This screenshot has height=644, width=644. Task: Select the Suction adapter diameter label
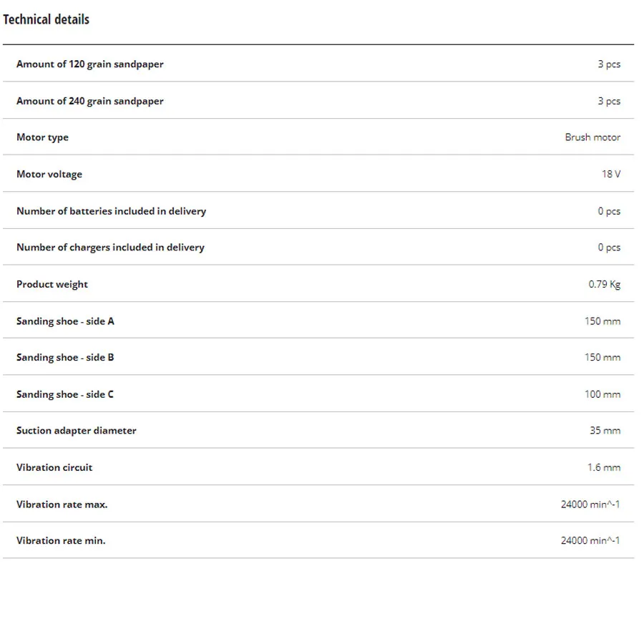[x=77, y=431]
